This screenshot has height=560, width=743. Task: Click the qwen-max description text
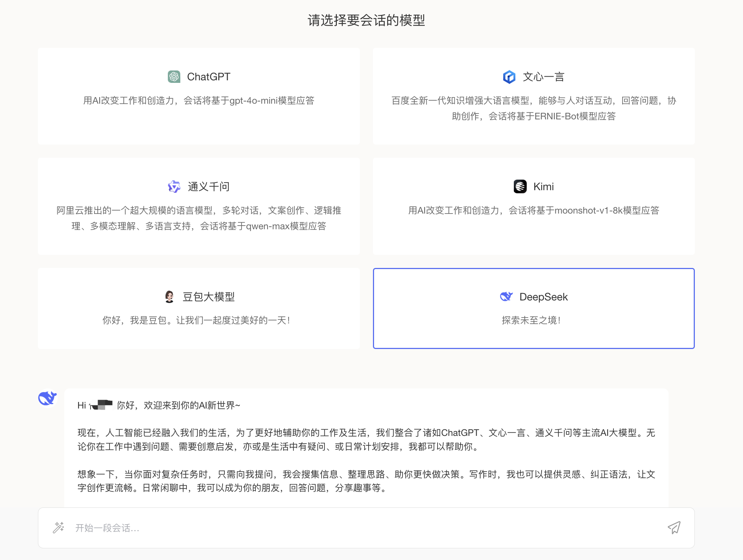199,218
